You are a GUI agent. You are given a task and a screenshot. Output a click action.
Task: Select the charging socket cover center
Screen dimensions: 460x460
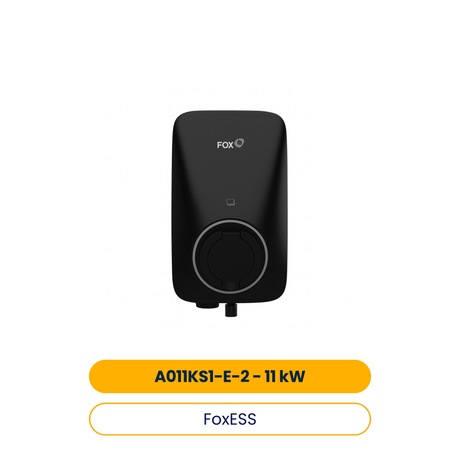click(x=230, y=257)
